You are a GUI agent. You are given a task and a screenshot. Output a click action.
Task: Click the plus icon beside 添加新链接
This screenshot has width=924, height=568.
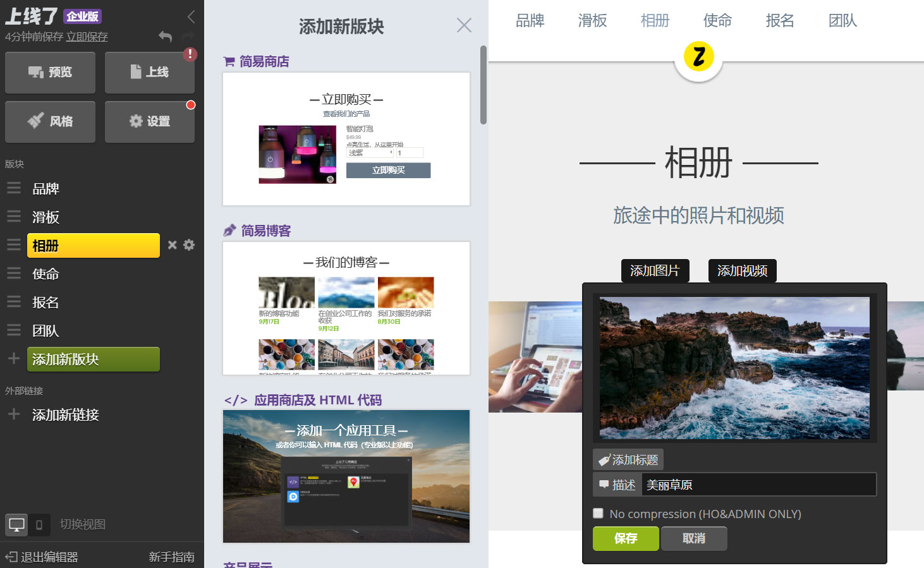[x=13, y=414]
